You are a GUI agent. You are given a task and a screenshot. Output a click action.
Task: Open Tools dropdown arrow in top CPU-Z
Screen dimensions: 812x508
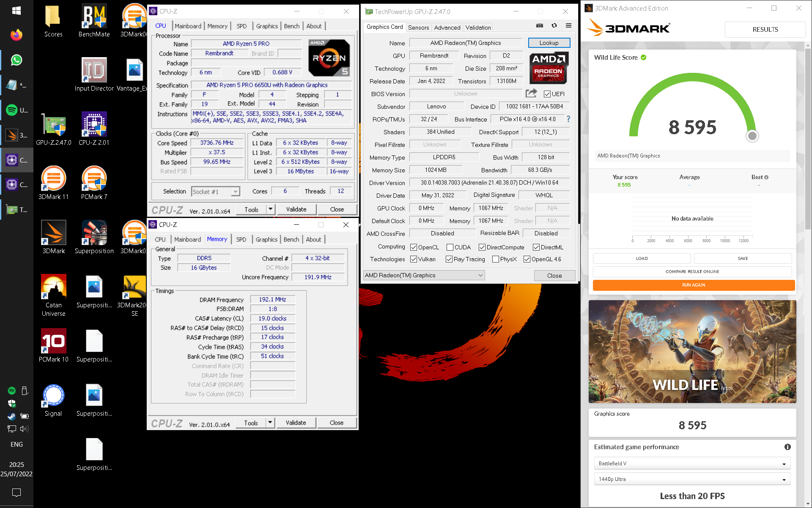[x=271, y=209]
